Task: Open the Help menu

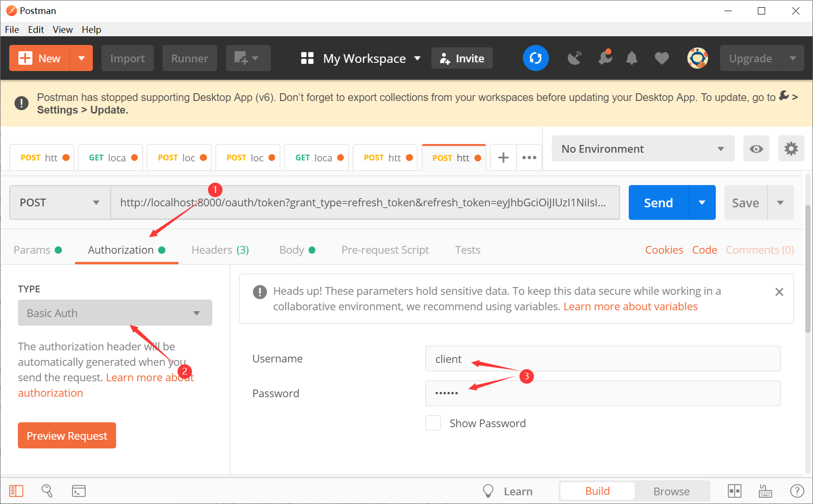Action: pos(91,29)
